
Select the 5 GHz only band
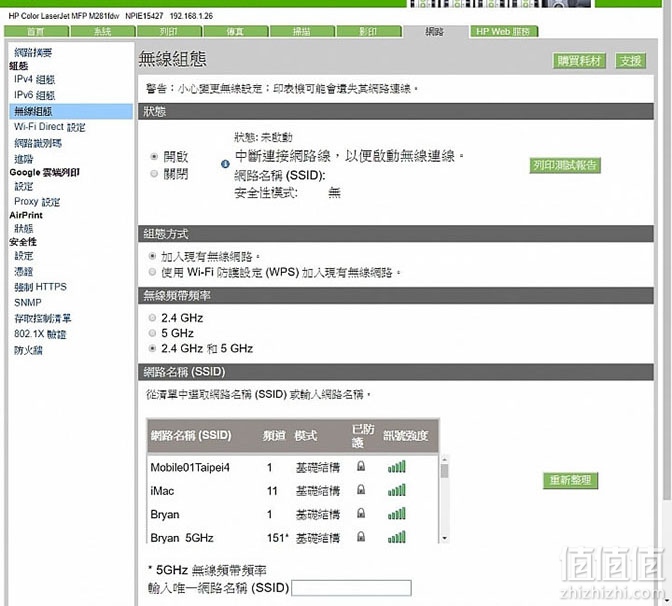click(x=152, y=333)
